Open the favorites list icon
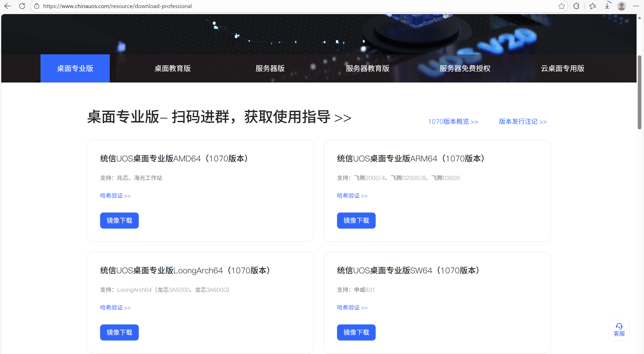Screen dimensions: 644x354 pos(592,6)
